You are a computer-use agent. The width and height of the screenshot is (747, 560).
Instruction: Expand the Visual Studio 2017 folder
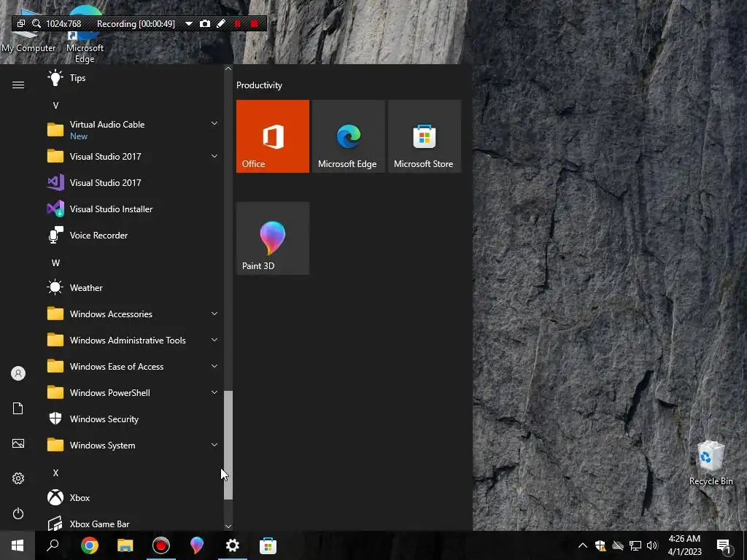pyautogui.click(x=214, y=156)
